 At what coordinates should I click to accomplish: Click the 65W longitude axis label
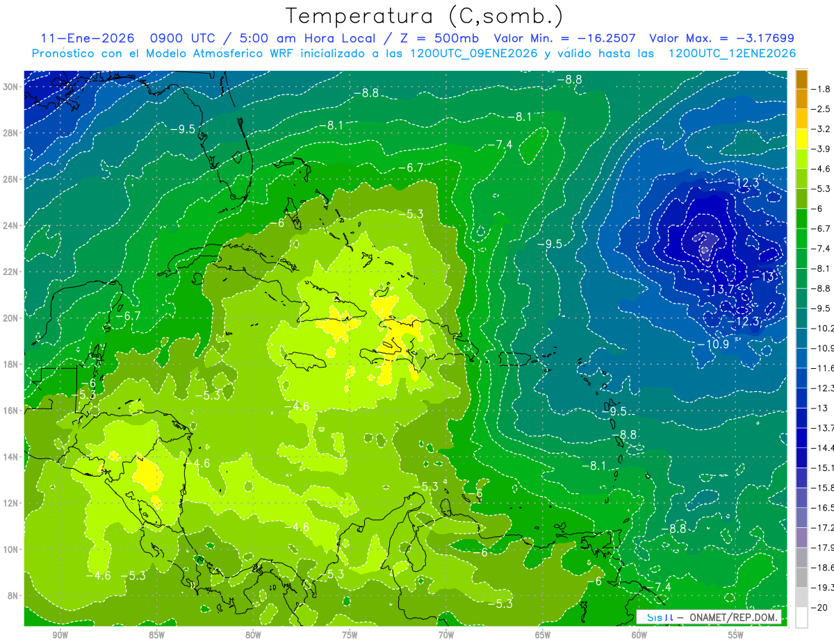click(x=543, y=635)
